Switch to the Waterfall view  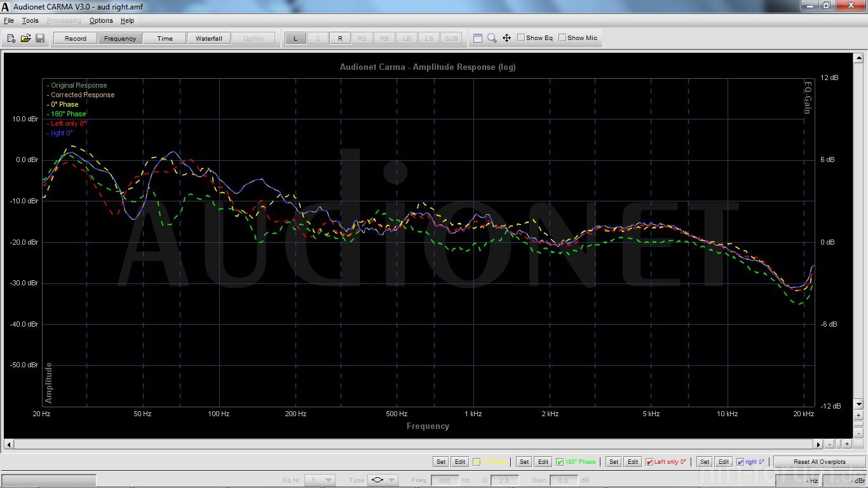(x=208, y=38)
